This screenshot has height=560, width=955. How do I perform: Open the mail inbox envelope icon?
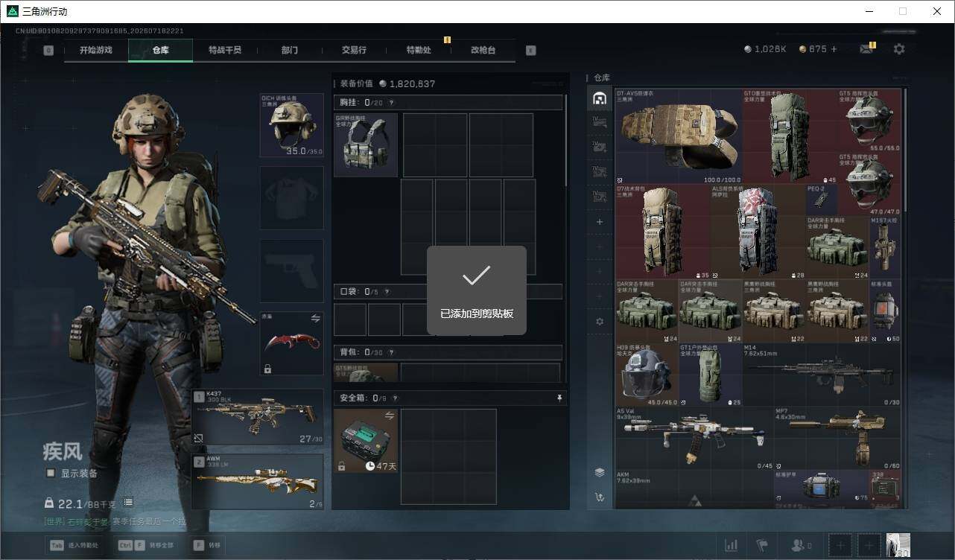[x=866, y=49]
